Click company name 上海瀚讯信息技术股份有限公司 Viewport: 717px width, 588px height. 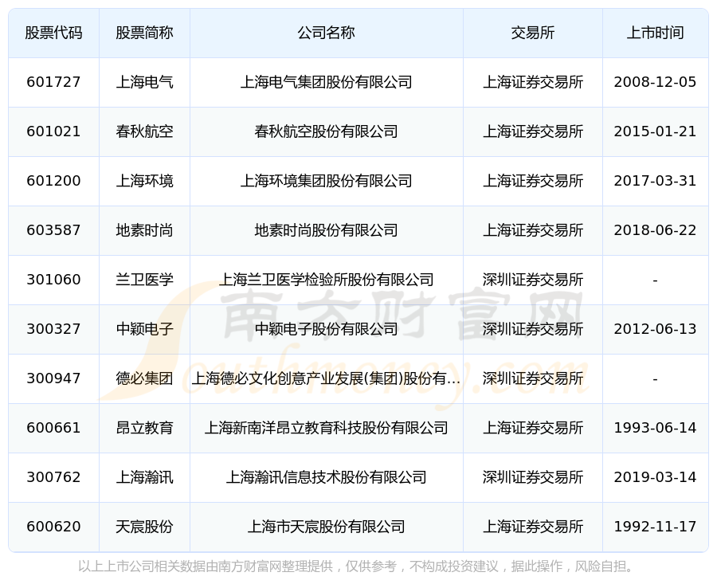pos(327,477)
